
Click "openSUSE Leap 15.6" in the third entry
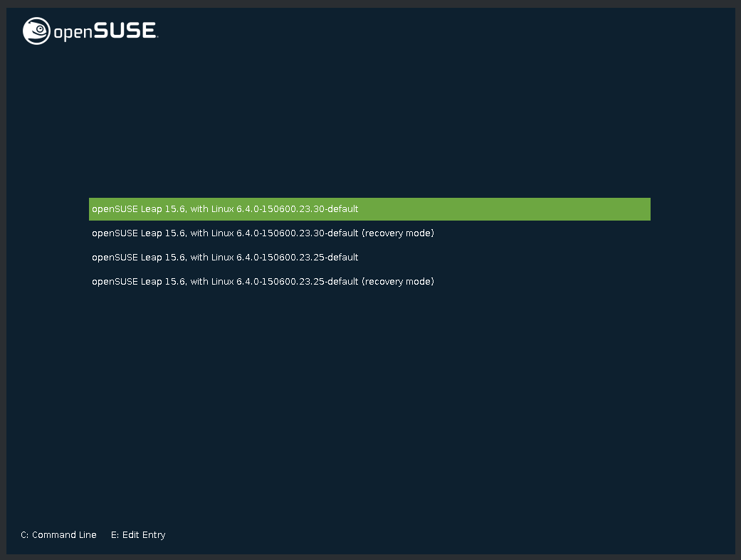coord(138,258)
